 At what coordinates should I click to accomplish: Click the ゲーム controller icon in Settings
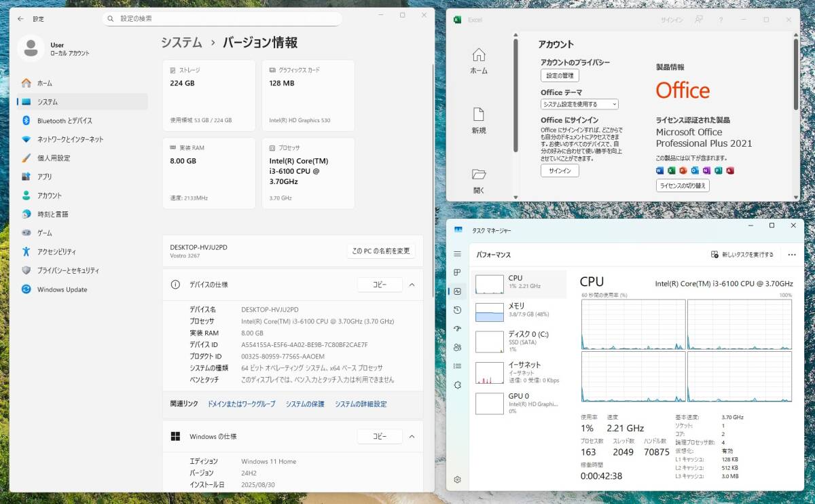pyautogui.click(x=26, y=233)
